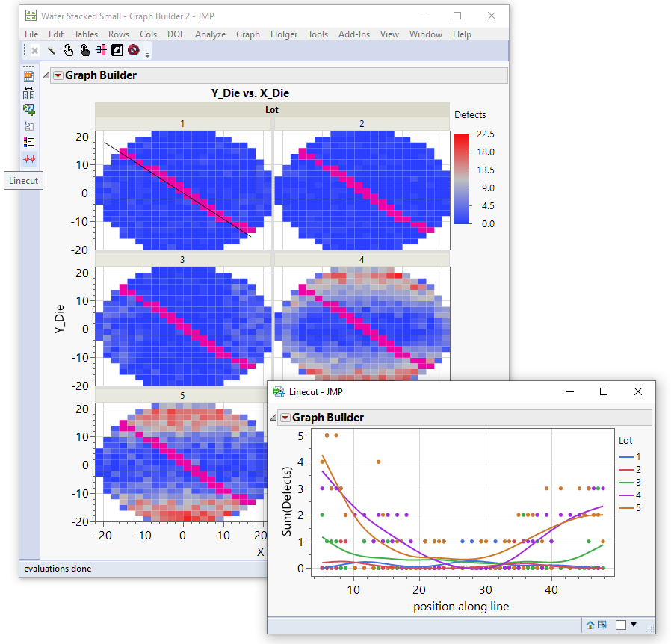This screenshot has width=671, height=644.
Task: Open the Help menu
Action: pos(462,34)
